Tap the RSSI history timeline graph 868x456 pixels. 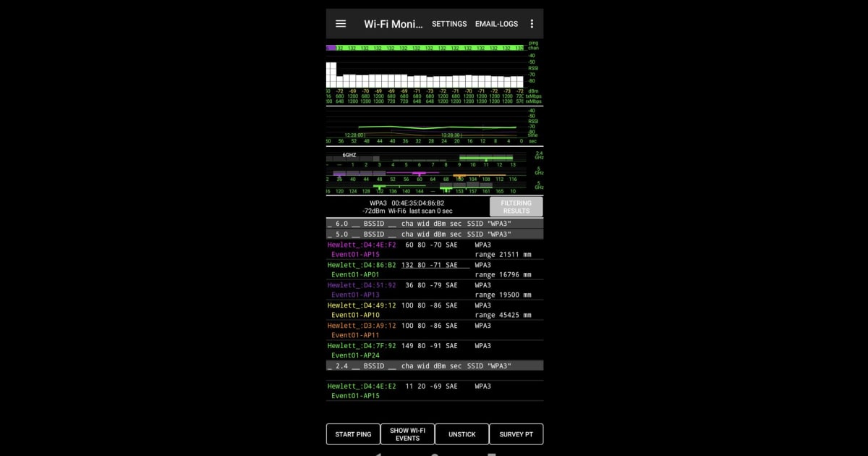tap(427, 125)
